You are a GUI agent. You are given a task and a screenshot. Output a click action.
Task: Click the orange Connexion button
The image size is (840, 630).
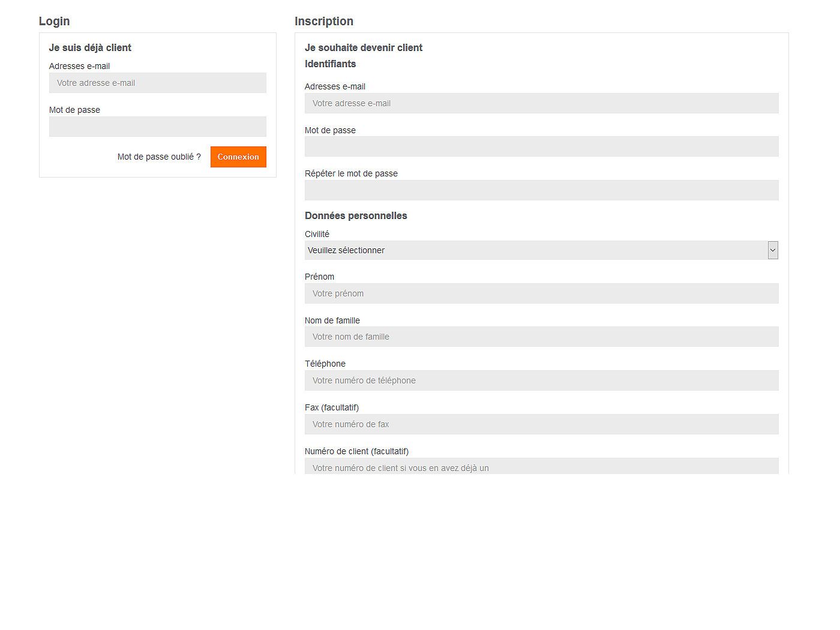tap(238, 157)
